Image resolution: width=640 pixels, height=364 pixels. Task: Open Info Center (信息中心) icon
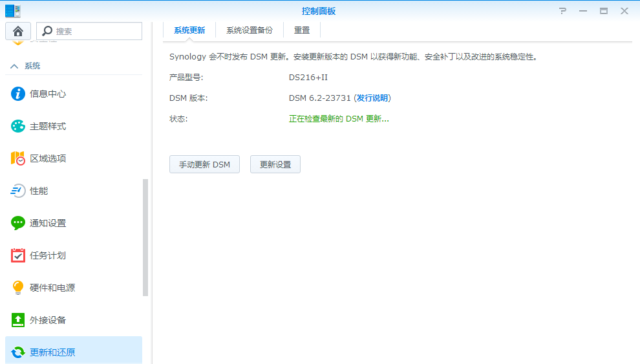(19, 94)
